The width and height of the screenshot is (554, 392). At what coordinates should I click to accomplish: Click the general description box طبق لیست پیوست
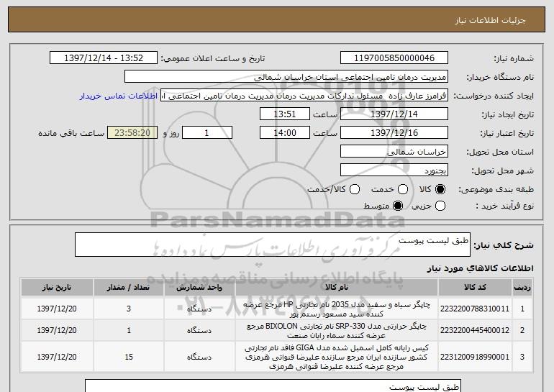(273, 245)
